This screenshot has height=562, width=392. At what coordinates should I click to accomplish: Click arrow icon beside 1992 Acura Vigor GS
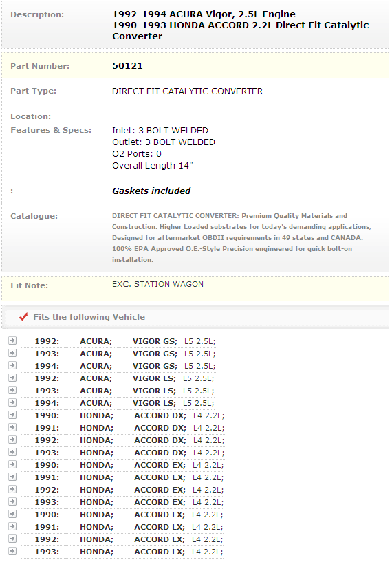click(x=12, y=341)
